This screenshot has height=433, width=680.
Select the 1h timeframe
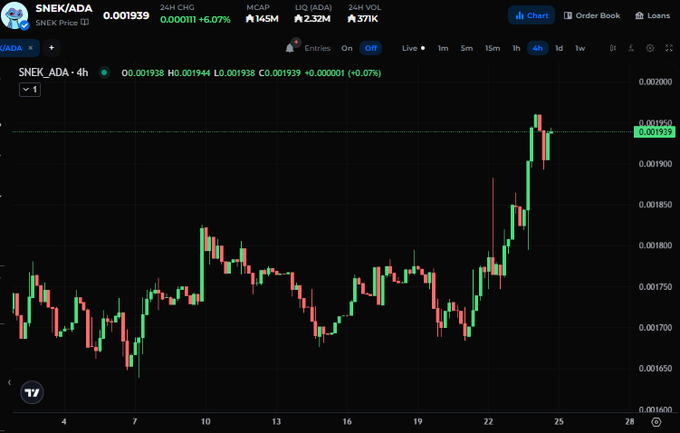pyautogui.click(x=516, y=48)
